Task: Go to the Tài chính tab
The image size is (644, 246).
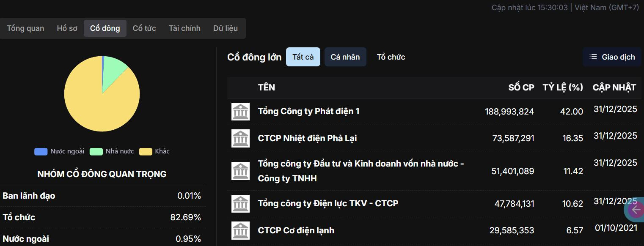Action: (184, 28)
